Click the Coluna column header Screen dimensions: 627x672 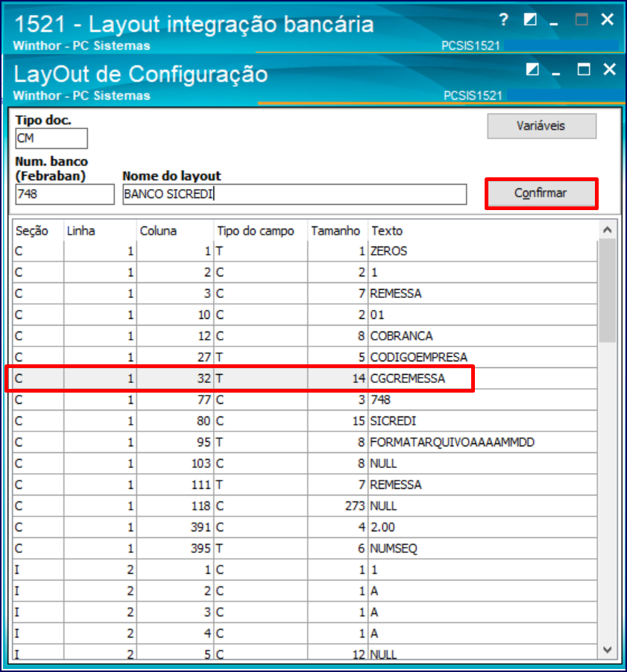175,230
